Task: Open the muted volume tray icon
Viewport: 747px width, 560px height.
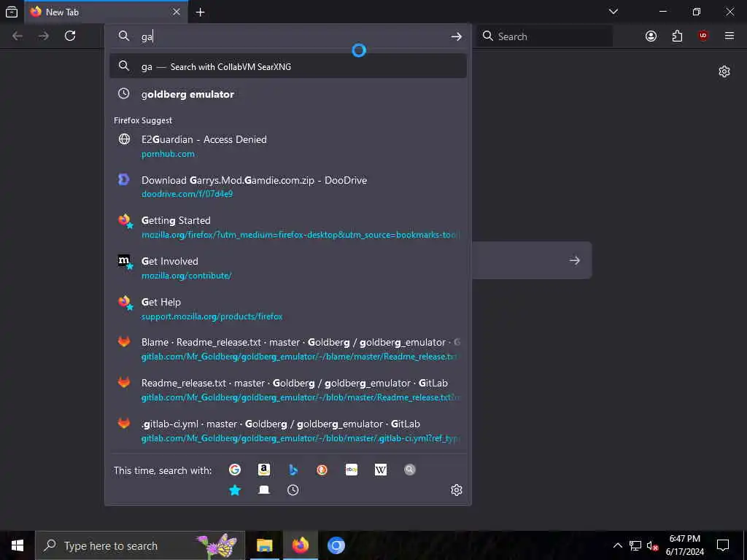Action: pyautogui.click(x=652, y=545)
